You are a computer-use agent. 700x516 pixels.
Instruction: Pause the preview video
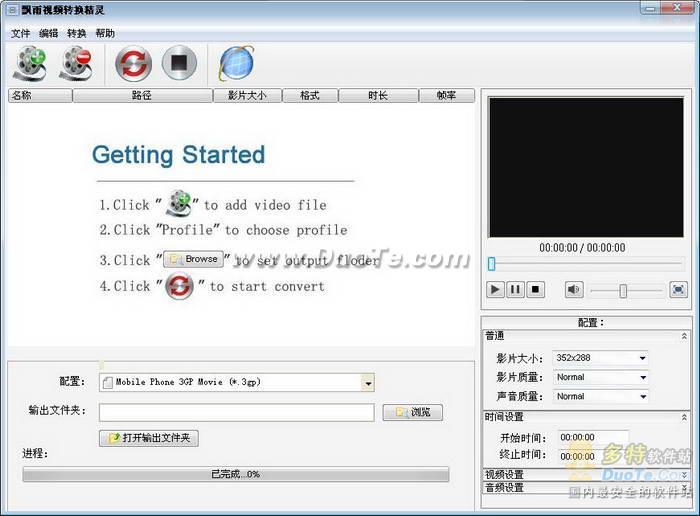coord(515,290)
